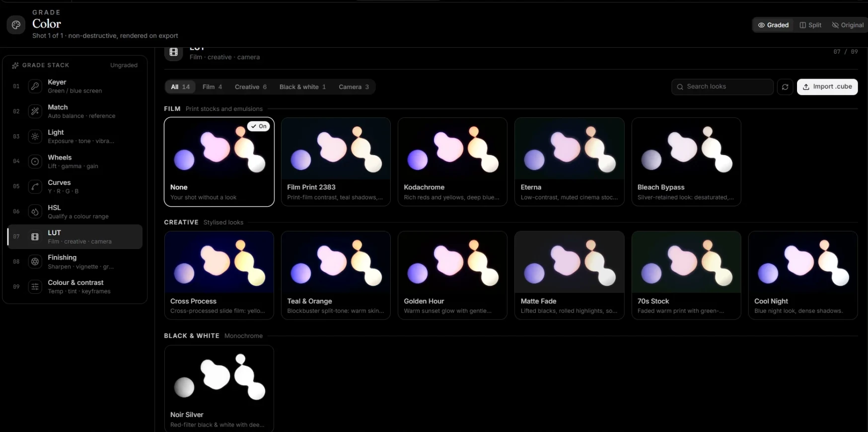This screenshot has width=868, height=432.
Task: Open the Light stage in grade stack
Action: pos(75,136)
